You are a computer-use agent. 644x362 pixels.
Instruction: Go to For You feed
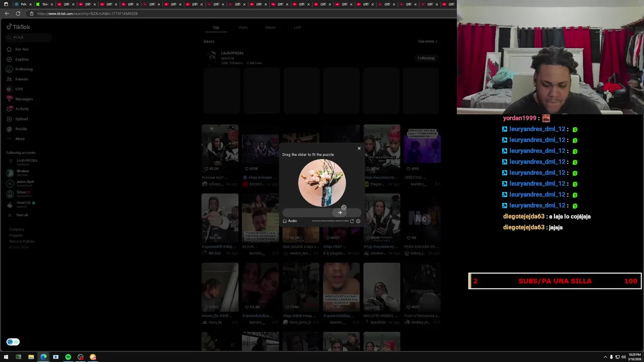coord(18,49)
